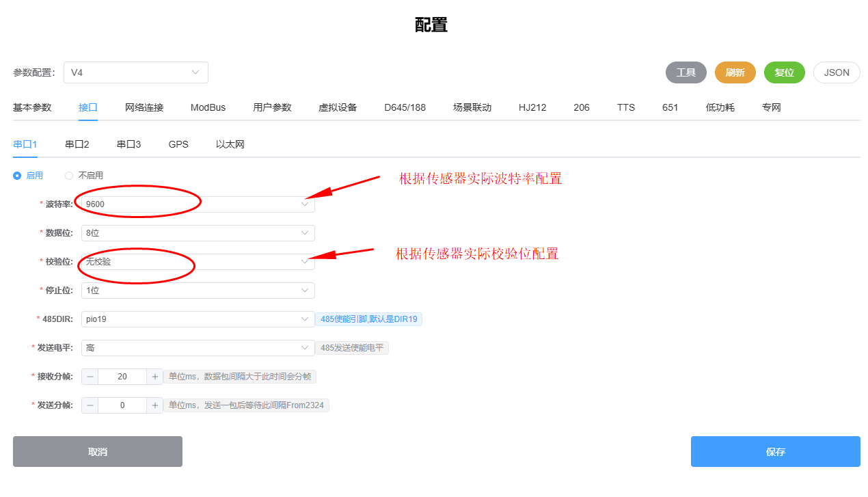868x497 pixels.
Task: Switch to the ModBus tab
Action: click(x=208, y=107)
